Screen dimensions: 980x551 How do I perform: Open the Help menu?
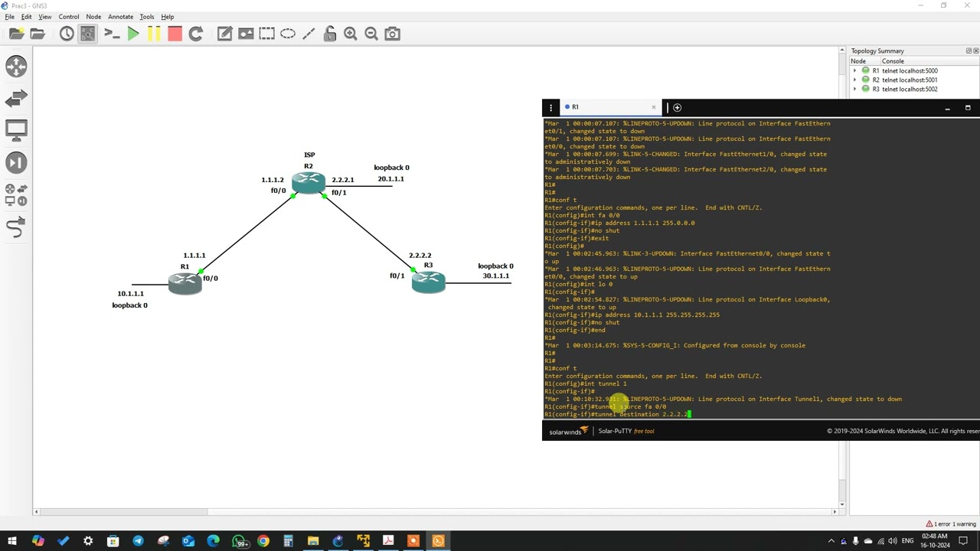point(167,17)
